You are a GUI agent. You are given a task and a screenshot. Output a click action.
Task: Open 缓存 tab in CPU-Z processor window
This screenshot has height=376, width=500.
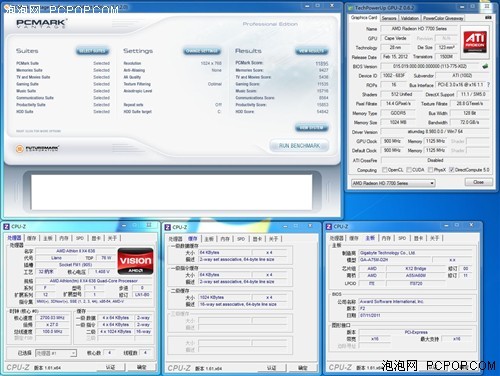coord(31,238)
